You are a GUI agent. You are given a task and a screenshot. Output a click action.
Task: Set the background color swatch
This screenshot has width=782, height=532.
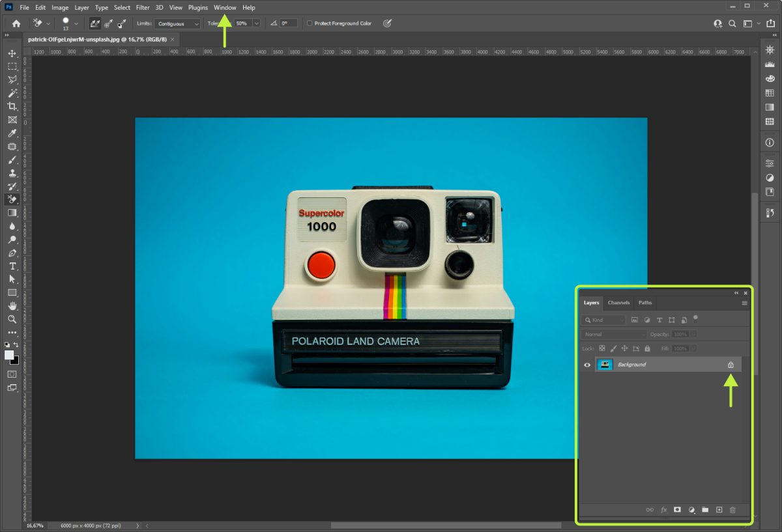pos(16,361)
